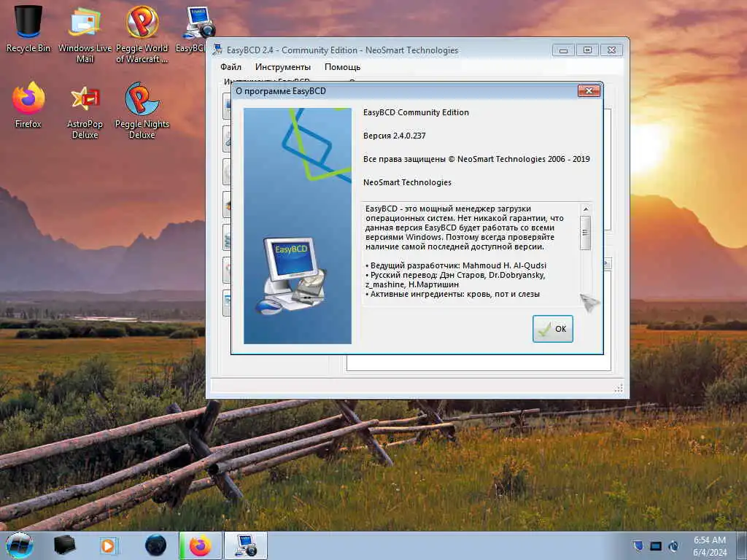Image resolution: width=747 pixels, height=560 pixels.
Task: Click the system tray clock
Action: [x=710, y=545]
